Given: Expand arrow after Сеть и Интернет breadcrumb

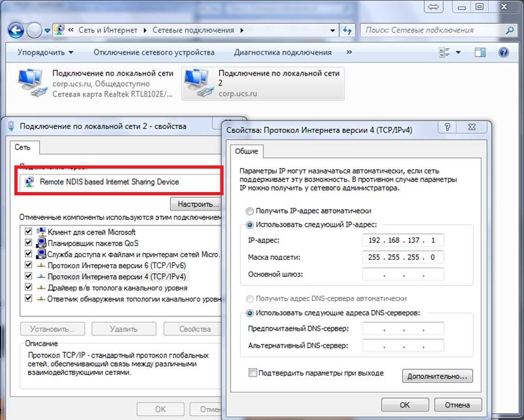Looking at the screenshot, I should coord(145,31).
